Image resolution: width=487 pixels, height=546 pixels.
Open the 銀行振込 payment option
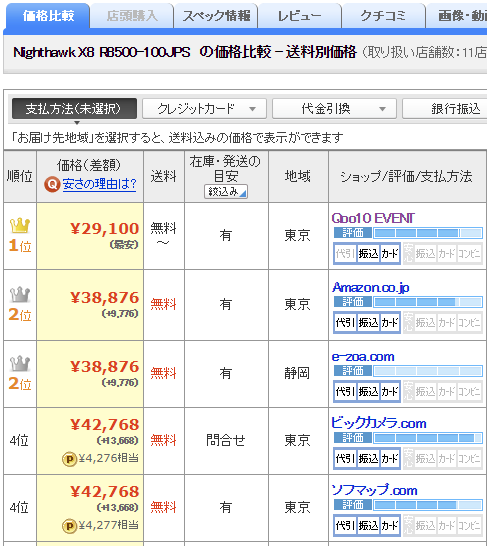pos(445,109)
